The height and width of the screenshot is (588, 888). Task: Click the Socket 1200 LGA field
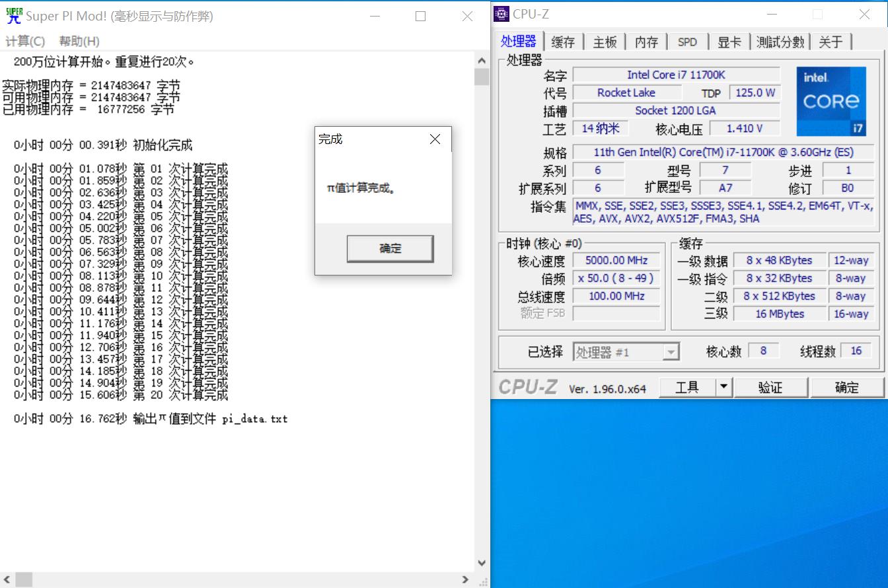(675, 110)
